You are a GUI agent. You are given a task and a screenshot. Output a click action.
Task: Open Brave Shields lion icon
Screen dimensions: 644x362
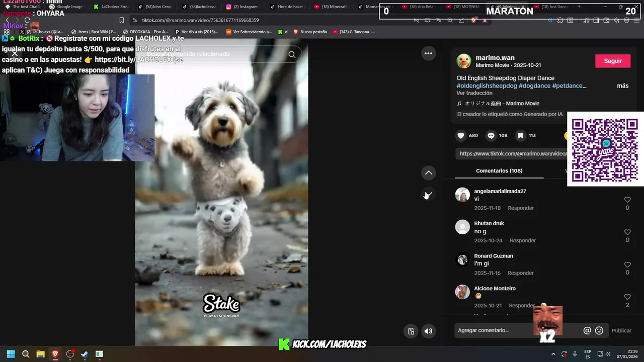click(x=473, y=20)
